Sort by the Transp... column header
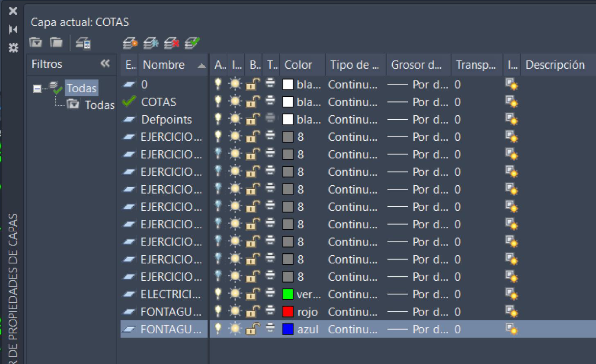596x364 pixels. click(x=477, y=65)
